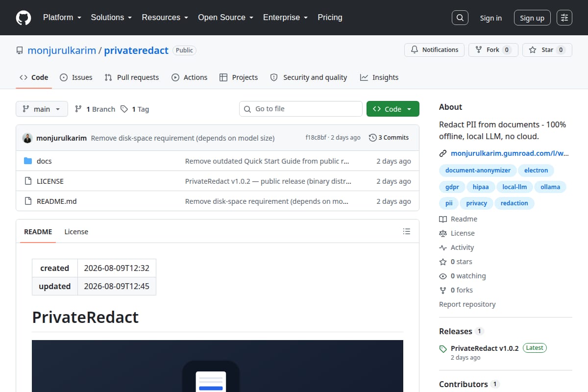Open the monjurulkarim.gumroad.com link

pos(510,153)
